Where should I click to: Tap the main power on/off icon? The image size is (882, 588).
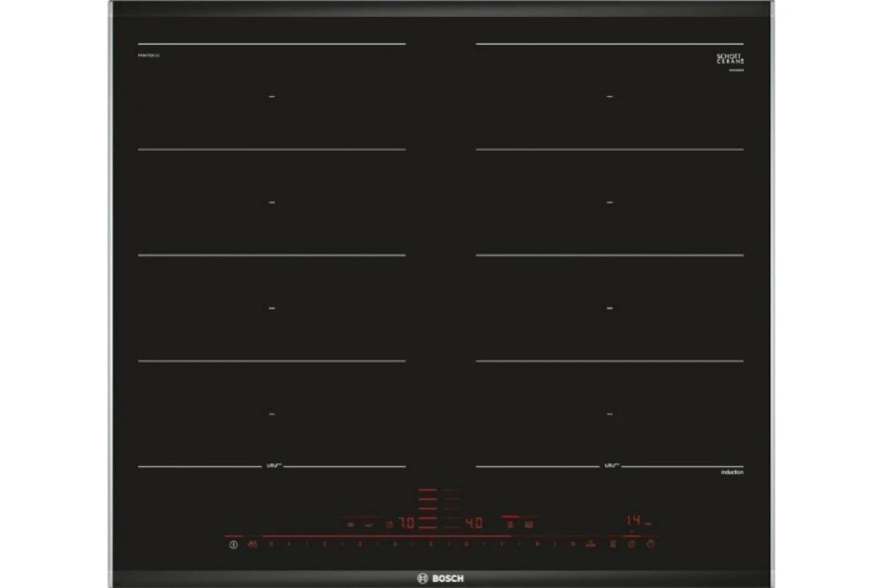tap(234, 545)
